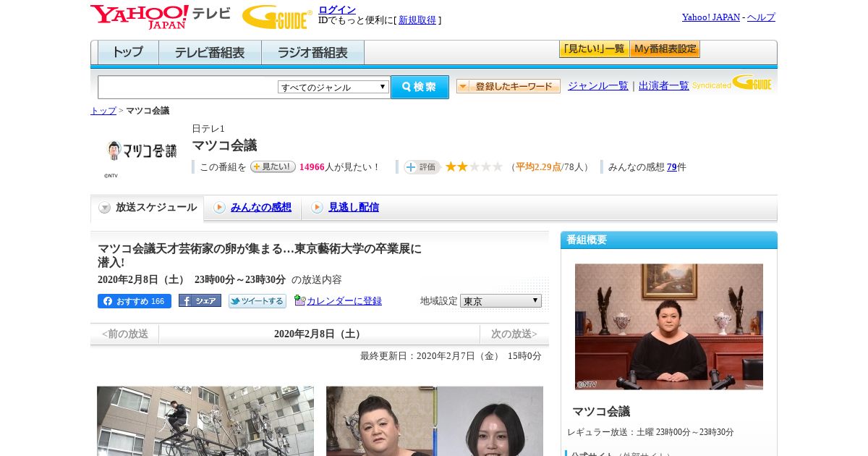Expand 登録したキーワード dropdown button

click(509, 86)
